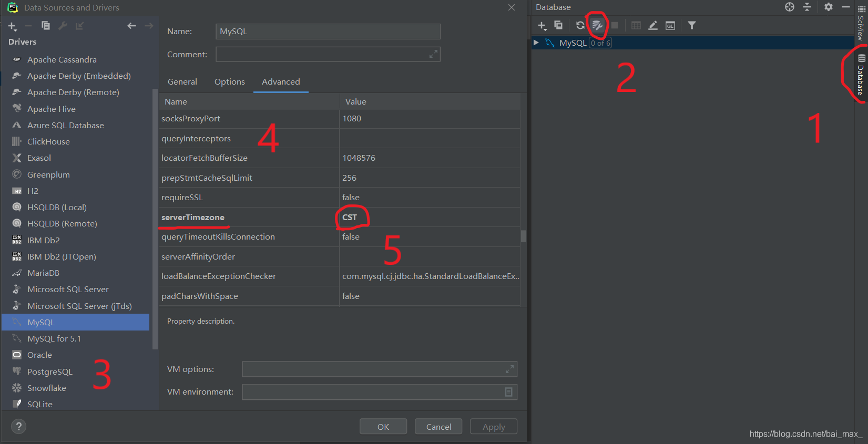The height and width of the screenshot is (444, 868).
Task: Click the Value column header
Action: tap(430, 101)
